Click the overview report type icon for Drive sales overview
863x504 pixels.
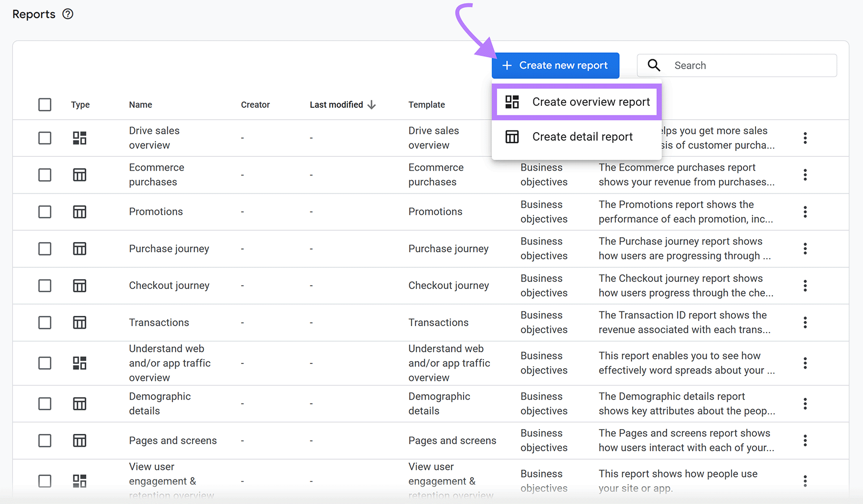[x=79, y=138]
